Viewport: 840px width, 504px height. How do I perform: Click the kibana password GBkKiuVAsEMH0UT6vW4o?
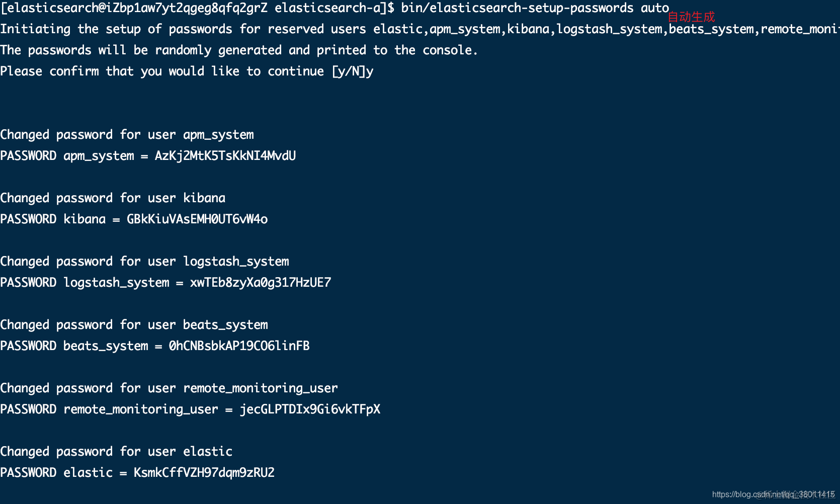coord(197,219)
